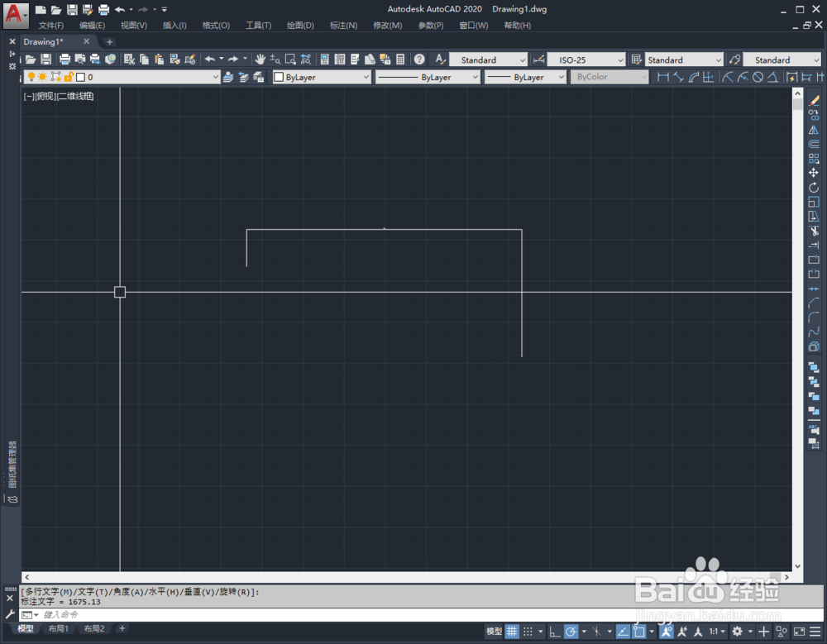Add a new layout with plus button
The image size is (827, 644).
(122, 628)
